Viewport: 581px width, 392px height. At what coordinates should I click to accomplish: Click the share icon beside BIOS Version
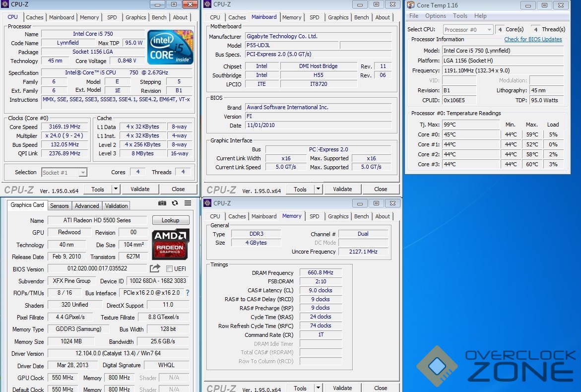(155, 268)
